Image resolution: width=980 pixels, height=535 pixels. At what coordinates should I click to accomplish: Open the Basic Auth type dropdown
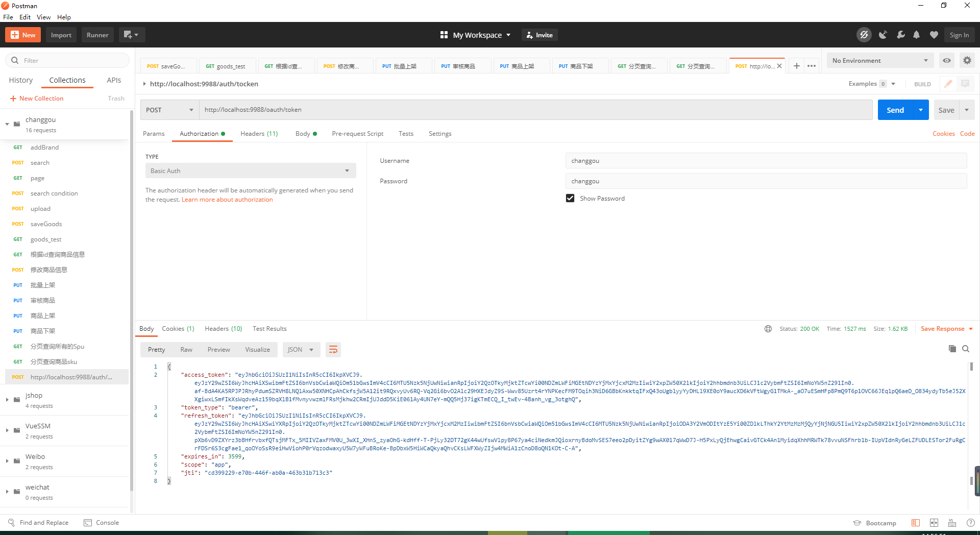click(251, 171)
